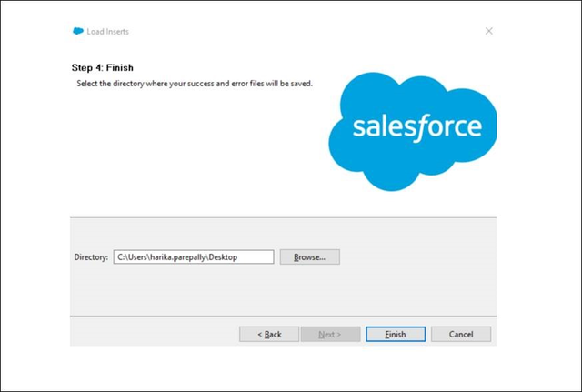
Task: Click the grey panel right of Browse
Action: [418, 257]
